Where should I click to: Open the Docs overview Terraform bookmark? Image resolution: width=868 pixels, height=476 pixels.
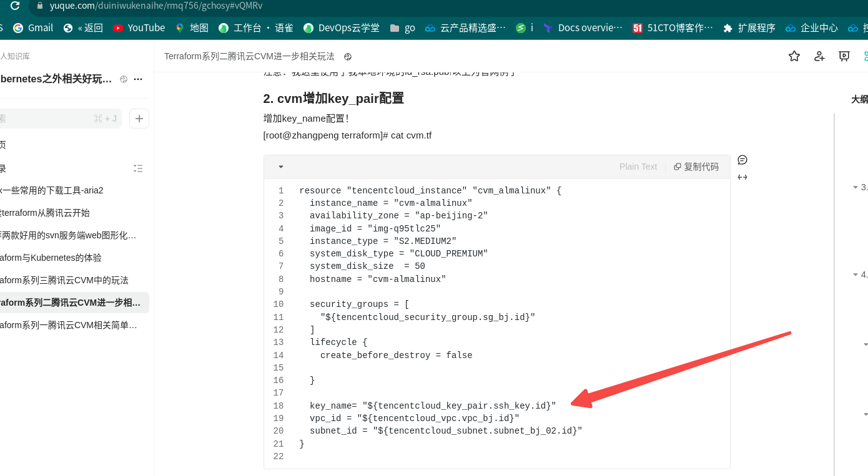tap(583, 27)
